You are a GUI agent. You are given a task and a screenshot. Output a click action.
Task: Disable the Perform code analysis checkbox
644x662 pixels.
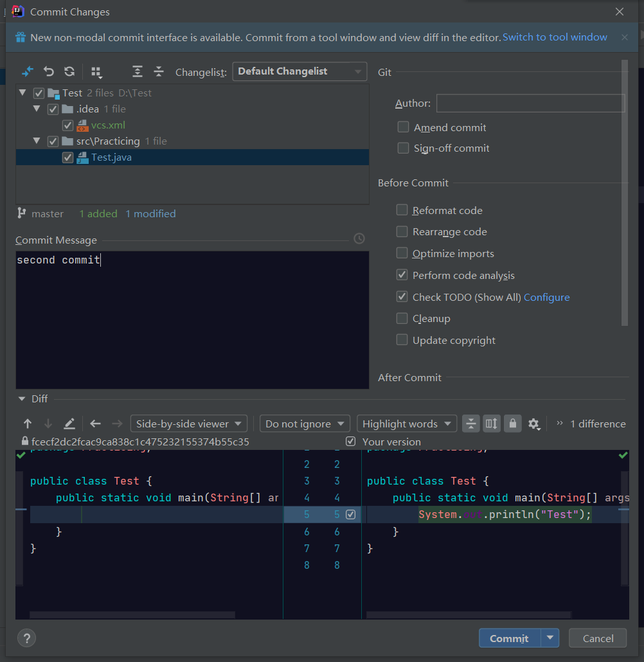tap(402, 275)
